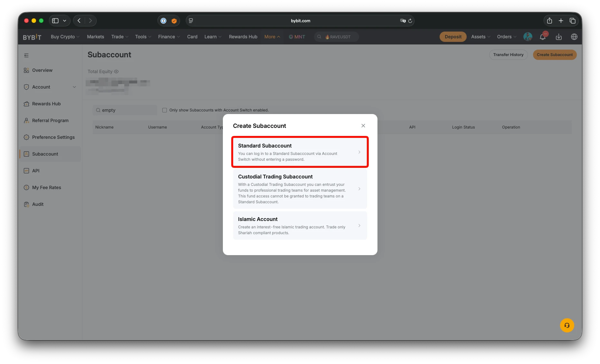Choose Islamic Account option
The height and width of the screenshot is (364, 600).
(x=300, y=225)
